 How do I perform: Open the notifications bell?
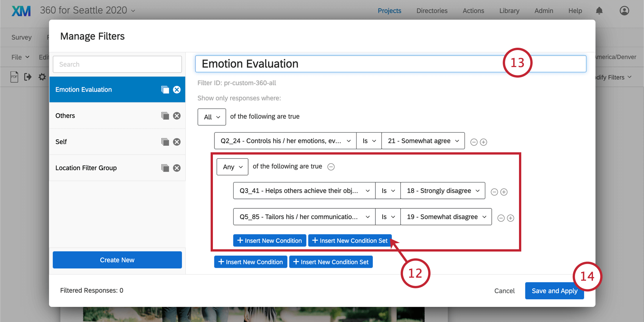[599, 11]
